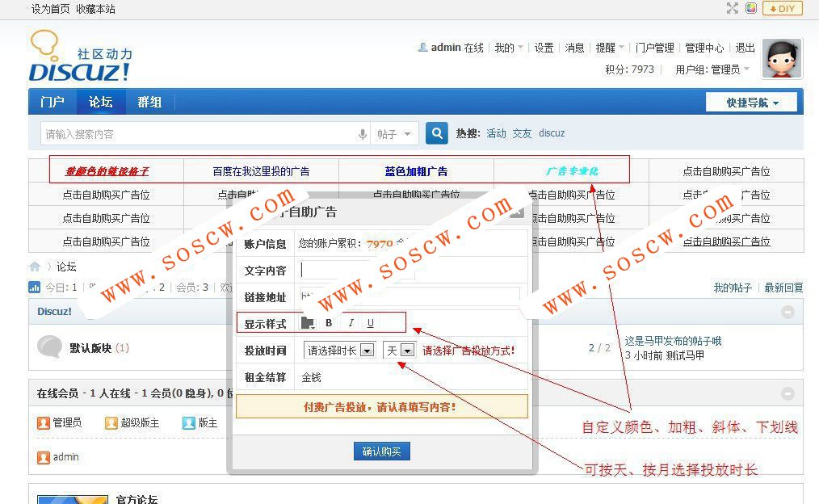Toggle bold (B) ad text style

click(x=329, y=323)
